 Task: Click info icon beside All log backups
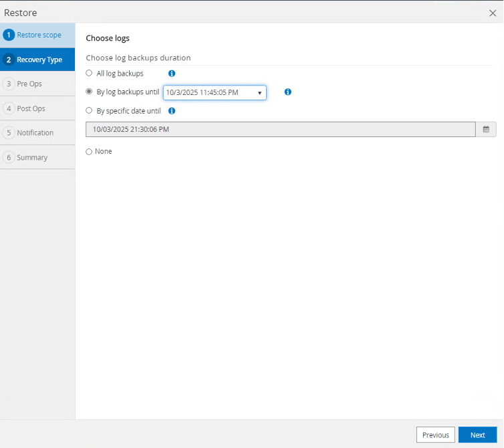(x=172, y=74)
